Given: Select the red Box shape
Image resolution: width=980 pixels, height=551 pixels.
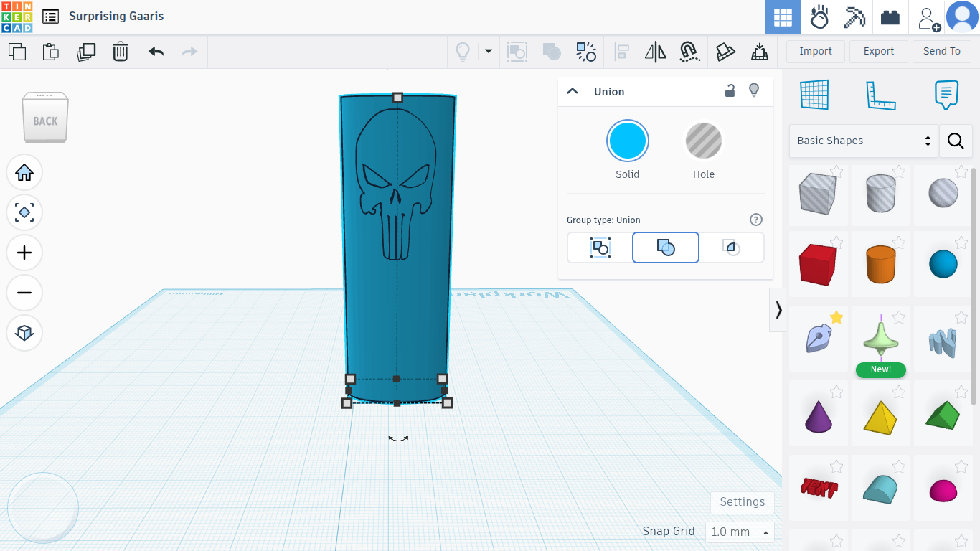Looking at the screenshot, I should (818, 263).
